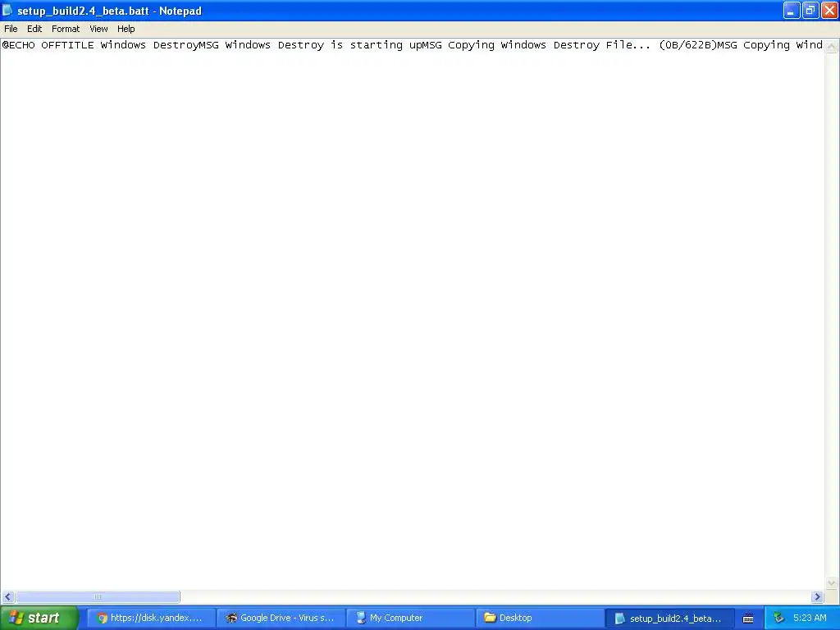840x630 pixels.
Task: Place cursor in the batch script text
Action: [412, 45]
